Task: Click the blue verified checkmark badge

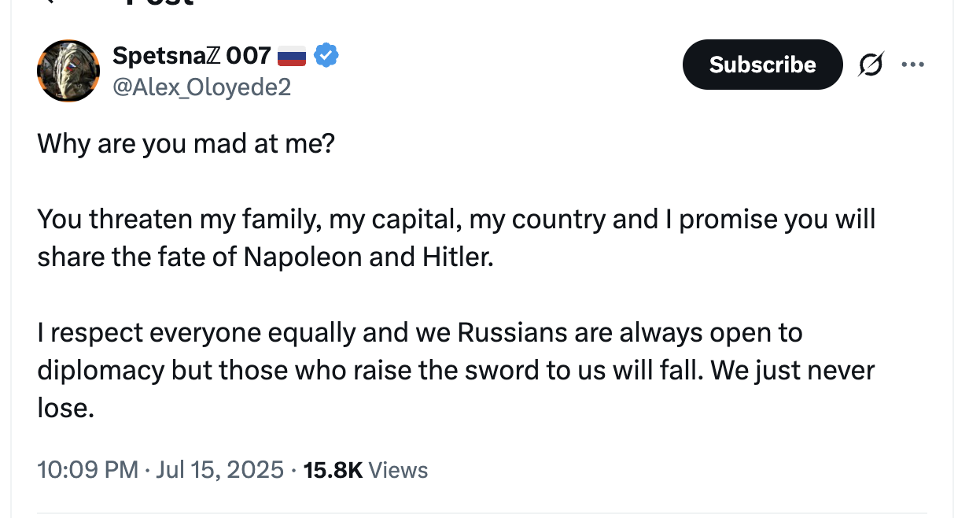Action: pos(326,55)
